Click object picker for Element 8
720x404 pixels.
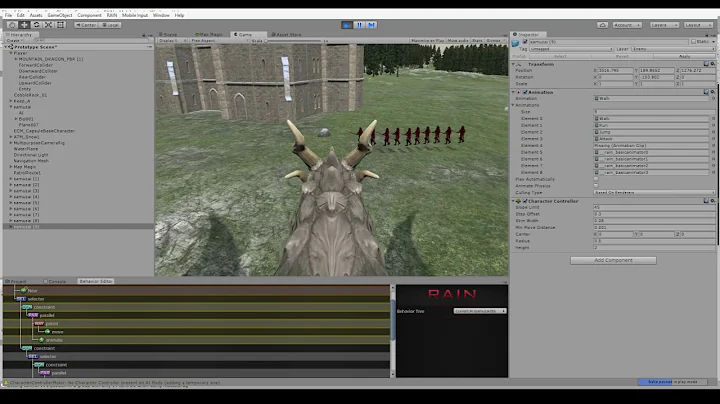[714, 173]
